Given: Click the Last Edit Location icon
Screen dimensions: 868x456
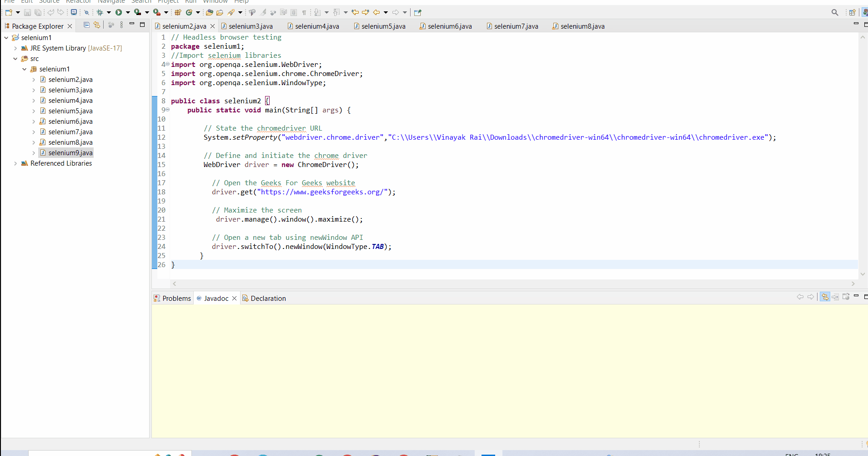Looking at the screenshot, I should (x=355, y=12).
